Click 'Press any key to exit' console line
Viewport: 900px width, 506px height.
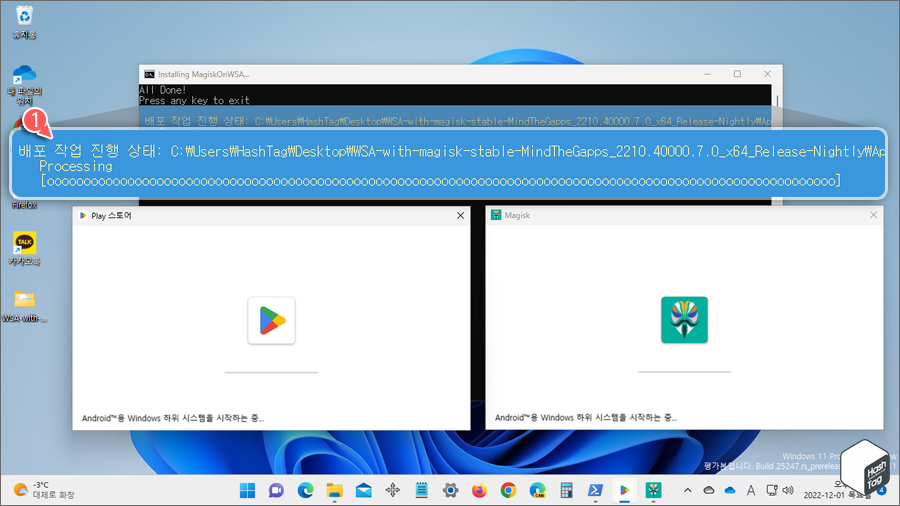click(195, 100)
